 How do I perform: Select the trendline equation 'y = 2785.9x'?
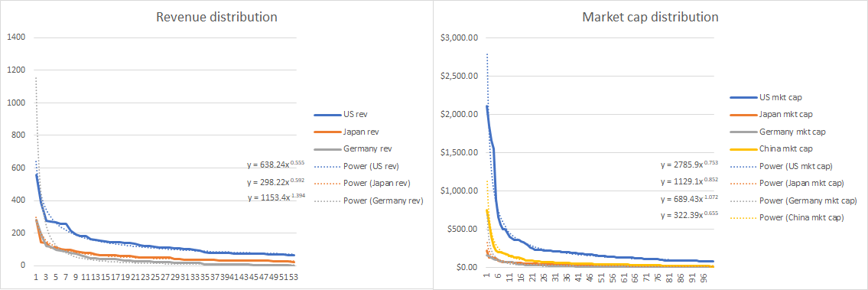point(691,164)
